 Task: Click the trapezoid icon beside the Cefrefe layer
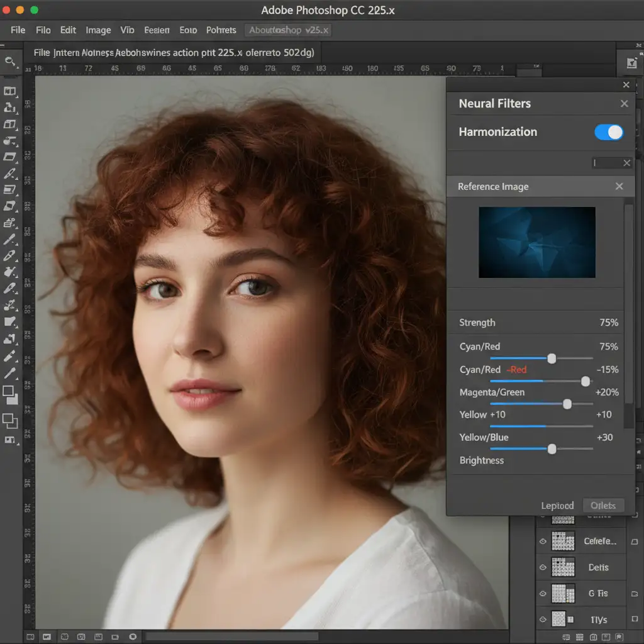click(x=634, y=541)
